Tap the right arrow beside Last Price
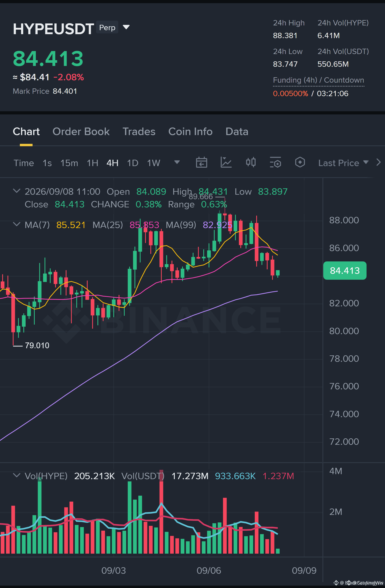The height and width of the screenshot is (588, 385). pos(378,162)
